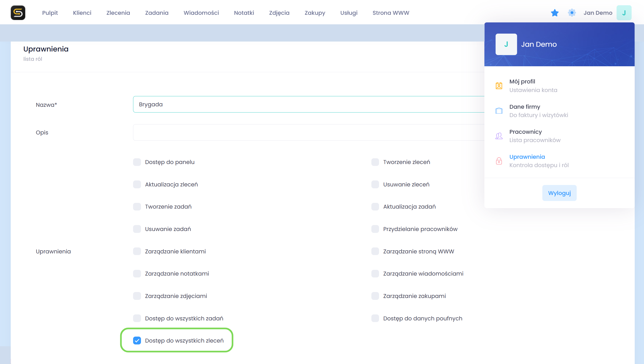Open Uprawnienia access control link

[x=539, y=161]
